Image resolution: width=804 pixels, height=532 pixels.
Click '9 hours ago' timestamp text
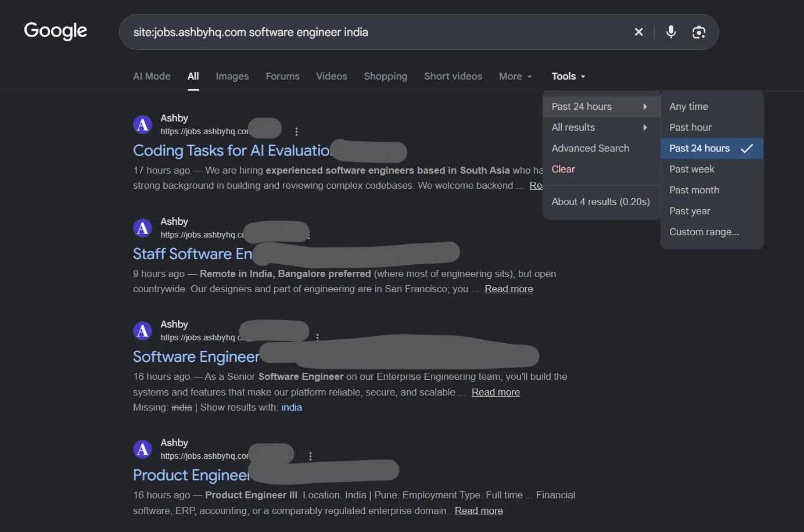(x=159, y=274)
